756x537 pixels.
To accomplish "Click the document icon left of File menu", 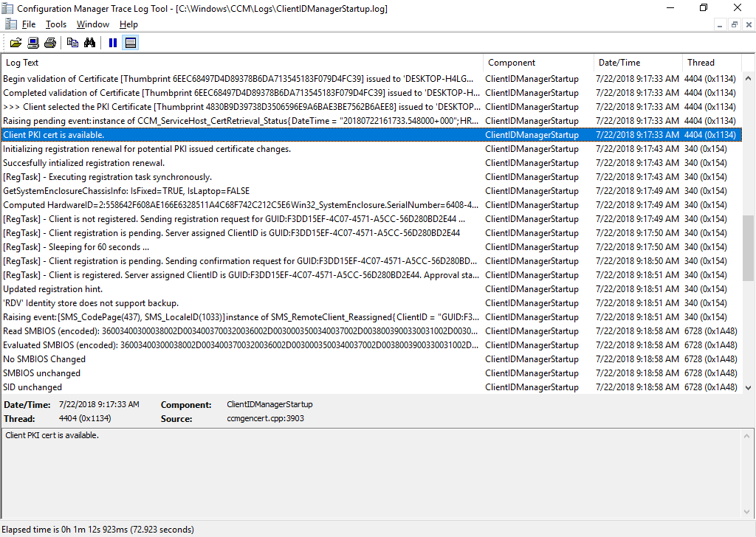I will coord(10,24).
